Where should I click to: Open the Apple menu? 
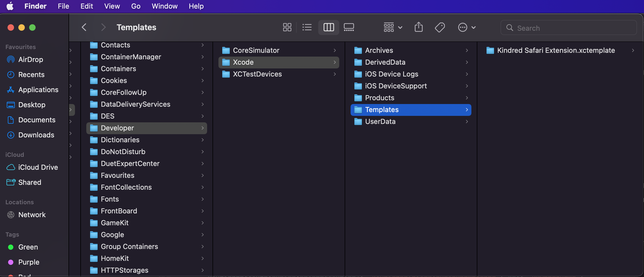(10, 6)
